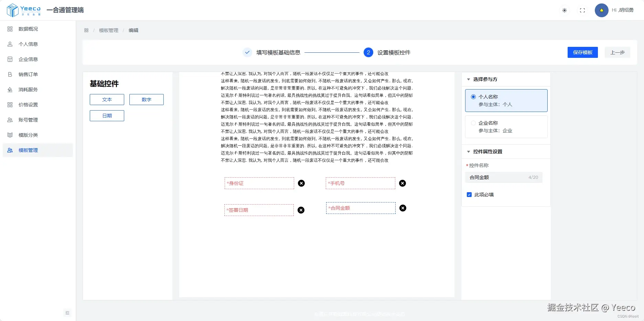Click the 填写模板基础信息 step label

[x=278, y=52]
